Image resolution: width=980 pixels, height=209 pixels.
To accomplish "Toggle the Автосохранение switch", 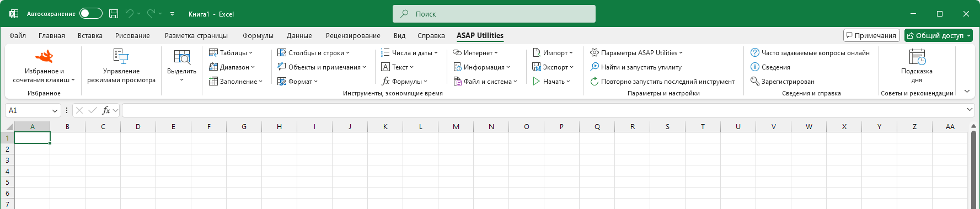I will point(91,14).
